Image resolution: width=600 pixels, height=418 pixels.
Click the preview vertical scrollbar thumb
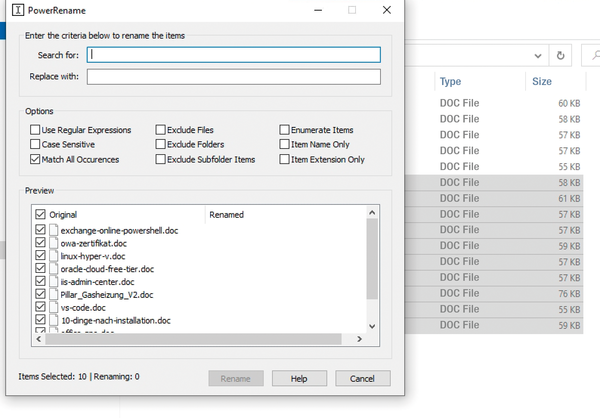(372, 259)
